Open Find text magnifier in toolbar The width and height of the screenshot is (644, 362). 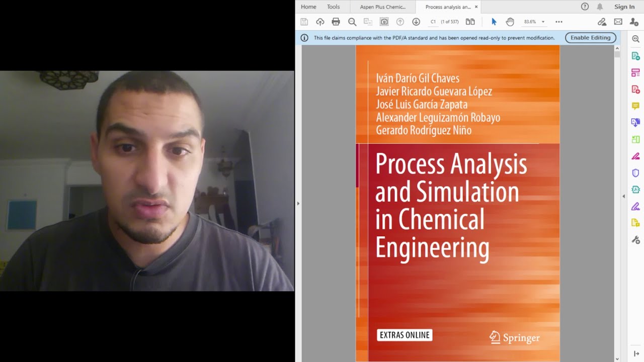pos(352,22)
